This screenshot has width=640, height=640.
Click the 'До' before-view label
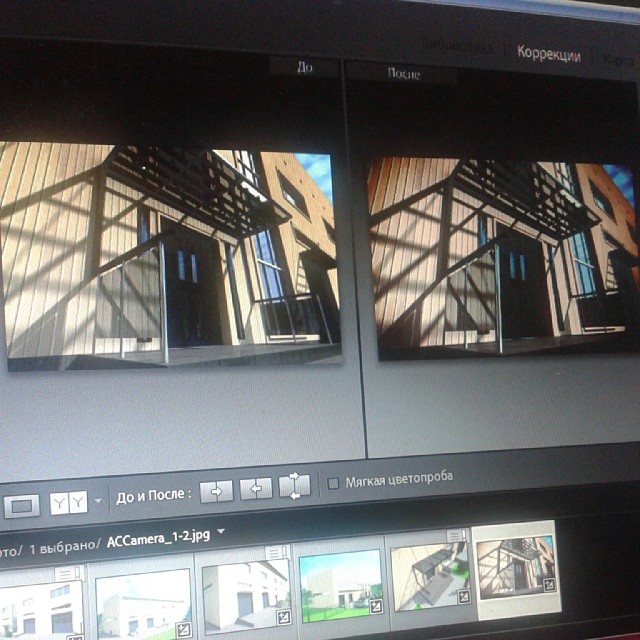click(x=305, y=67)
